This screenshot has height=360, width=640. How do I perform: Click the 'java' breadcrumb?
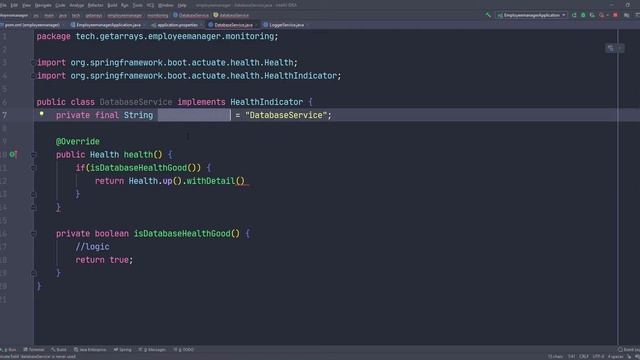click(x=62, y=16)
